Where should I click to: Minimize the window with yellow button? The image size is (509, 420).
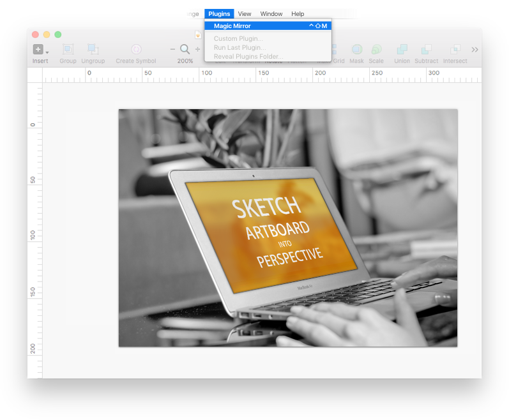pyautogui.click(x=47, y=34)
